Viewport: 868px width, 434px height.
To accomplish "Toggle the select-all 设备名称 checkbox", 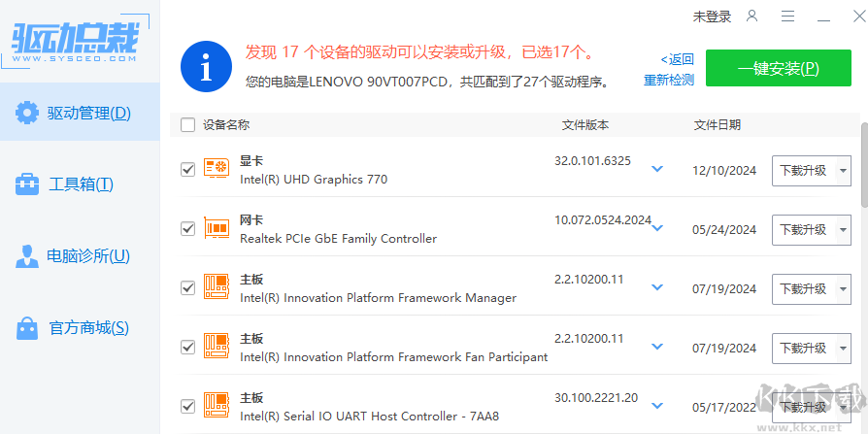I will [x=188, y=125].
